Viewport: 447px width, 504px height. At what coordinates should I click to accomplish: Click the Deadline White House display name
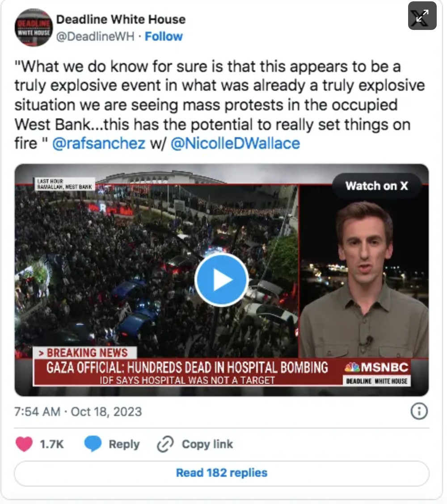(x=121, y=19)
